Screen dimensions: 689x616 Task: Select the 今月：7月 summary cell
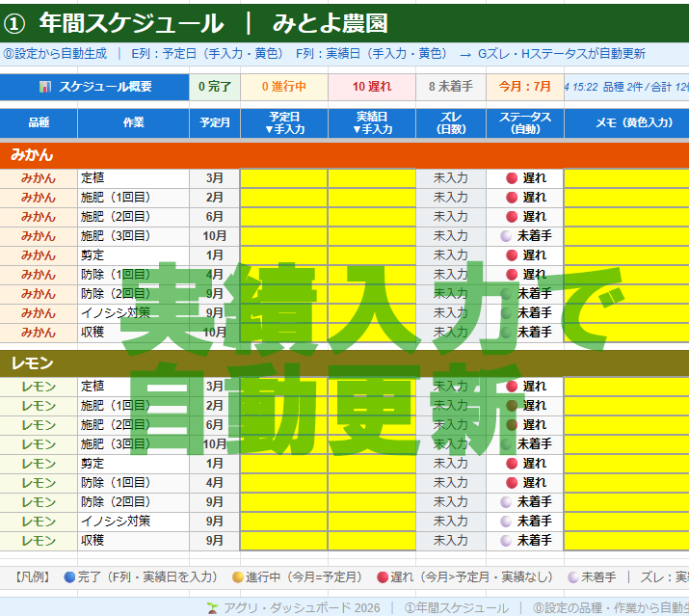click(x=525, y=87)
